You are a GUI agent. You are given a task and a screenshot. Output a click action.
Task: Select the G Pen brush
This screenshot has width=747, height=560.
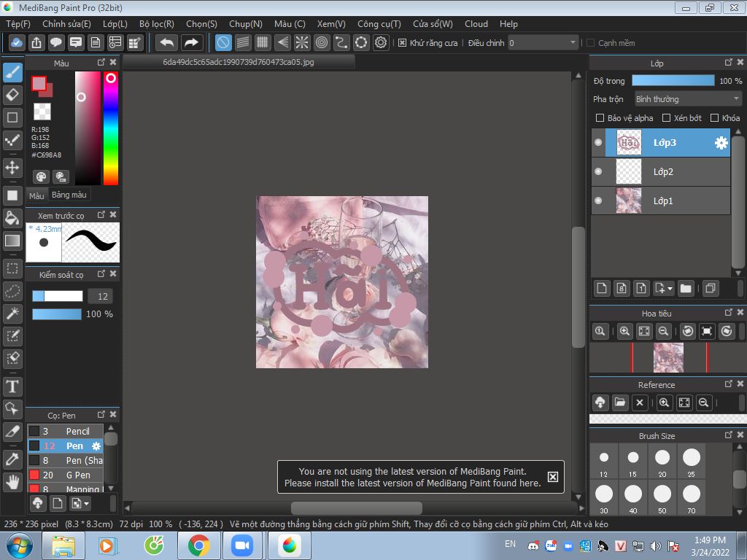[65, 475]
